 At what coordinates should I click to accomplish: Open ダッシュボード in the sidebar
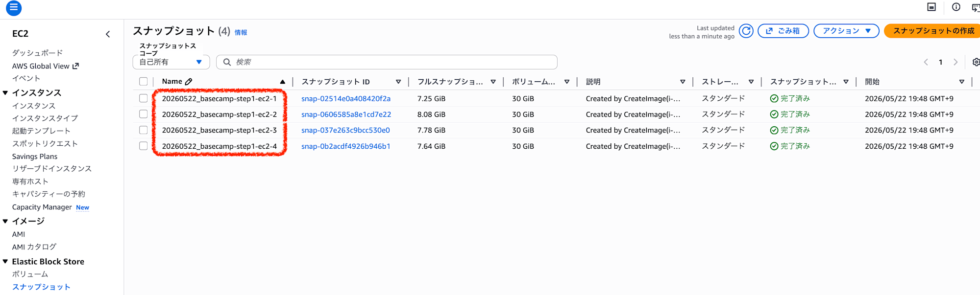37,53
